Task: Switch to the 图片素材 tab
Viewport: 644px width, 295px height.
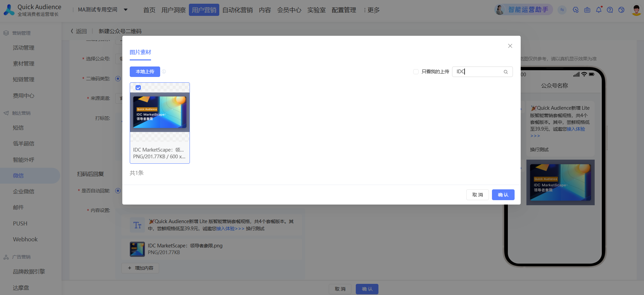Action: click(140, 52)
